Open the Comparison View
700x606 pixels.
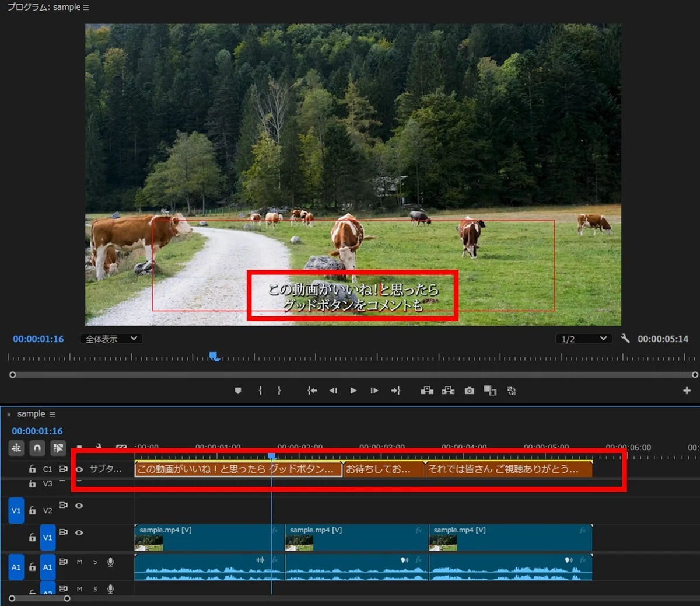[490, 391]
